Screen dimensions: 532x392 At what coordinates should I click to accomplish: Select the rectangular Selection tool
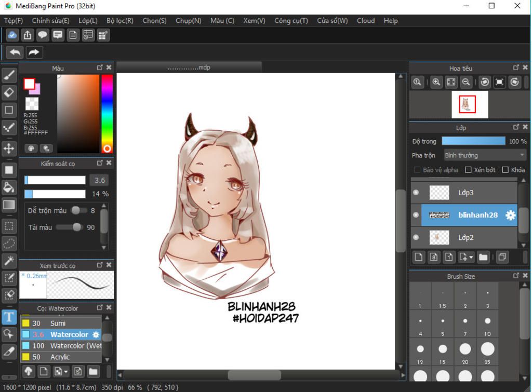(9, 226)
